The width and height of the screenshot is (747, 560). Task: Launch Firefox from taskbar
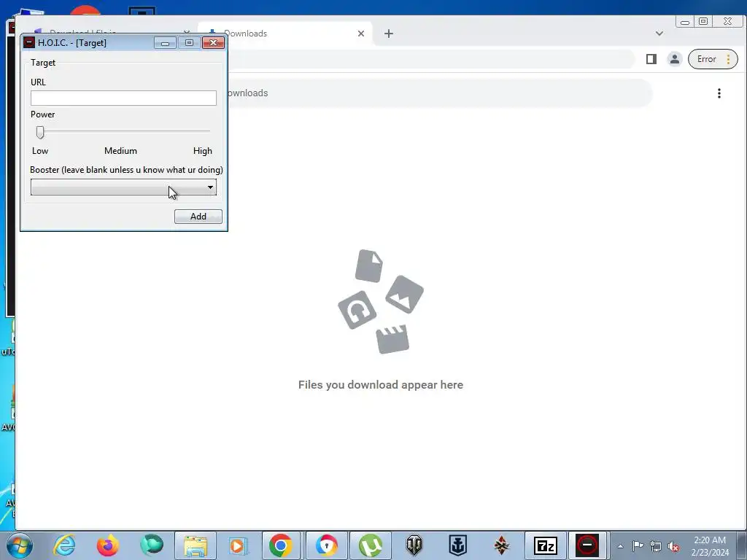(108, 545)
